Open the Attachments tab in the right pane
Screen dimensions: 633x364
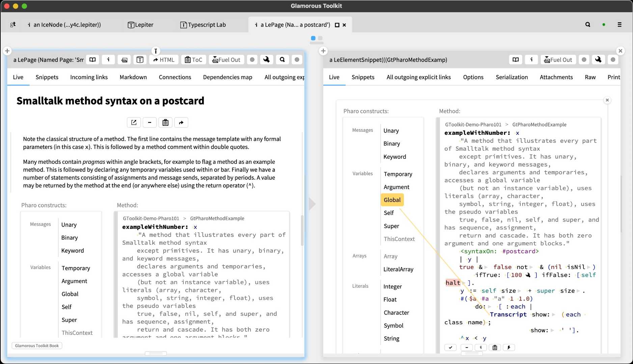pos(556,77)
